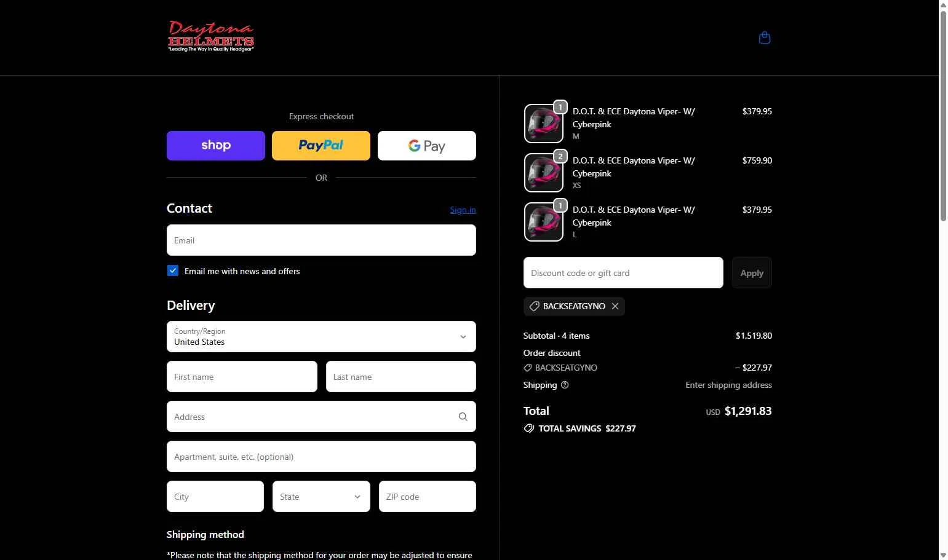Focus the Discount code or gift card field
Viewport: 948px width, 560px height.
coord(623,272)
